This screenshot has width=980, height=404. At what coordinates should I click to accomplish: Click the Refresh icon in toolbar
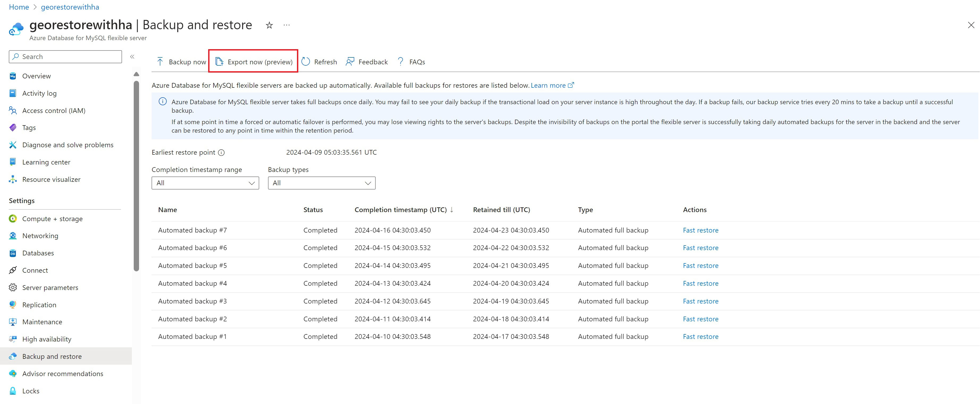305,62
